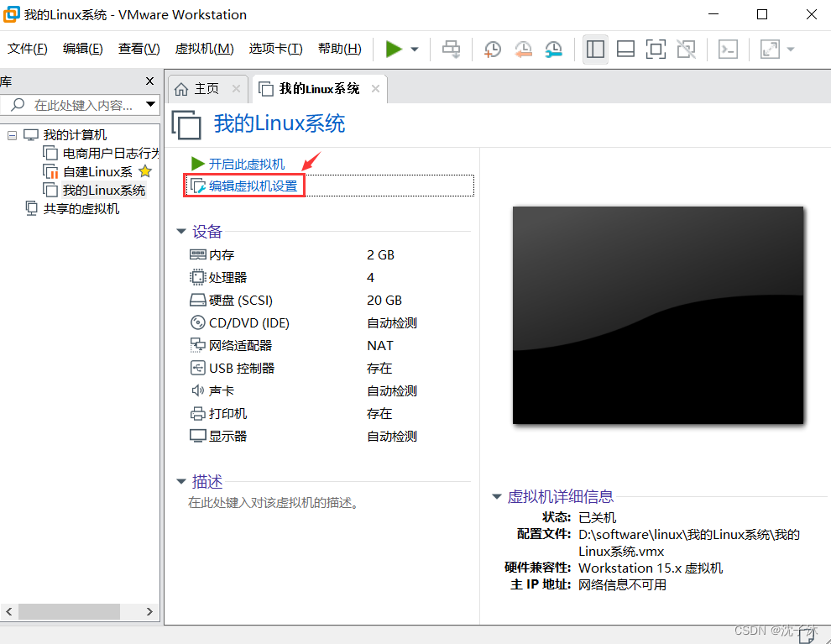Open the stretch display dropdown arrow
831x644 pixels.
click(x=791, y=50)
